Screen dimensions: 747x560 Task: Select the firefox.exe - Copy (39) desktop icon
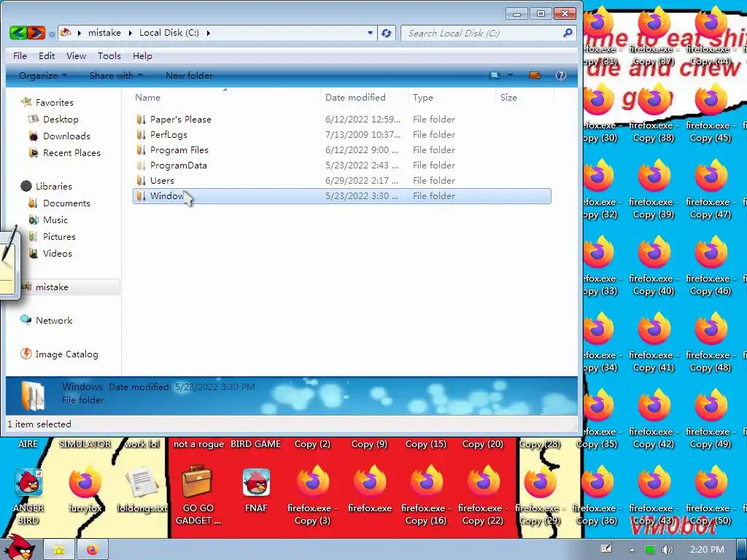(x=654, y=190)
